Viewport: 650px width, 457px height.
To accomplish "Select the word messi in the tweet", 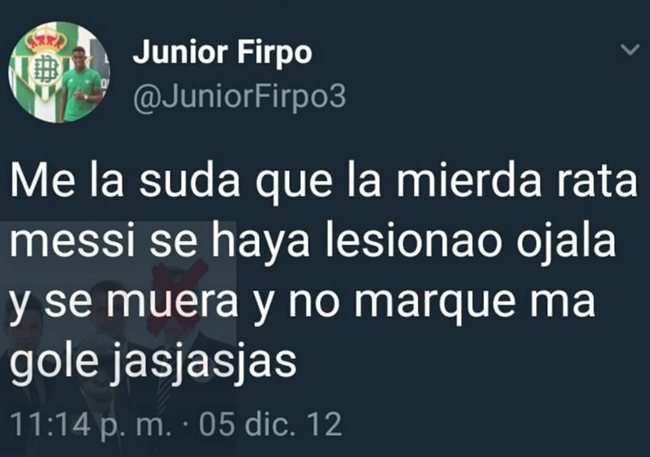I will pyautogui.click(x=73, y=241).
